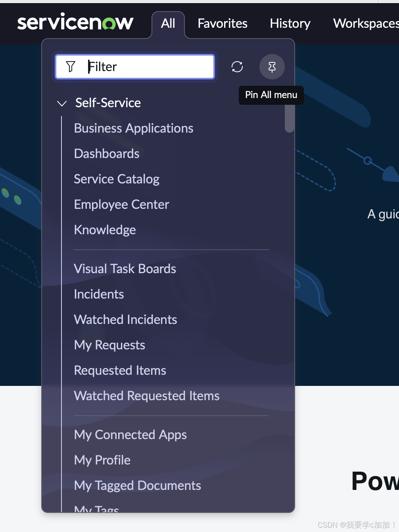The height and width of the screenshot is (532, 399).
Task: Open the Workspaces tab
Action: (366, 23)
